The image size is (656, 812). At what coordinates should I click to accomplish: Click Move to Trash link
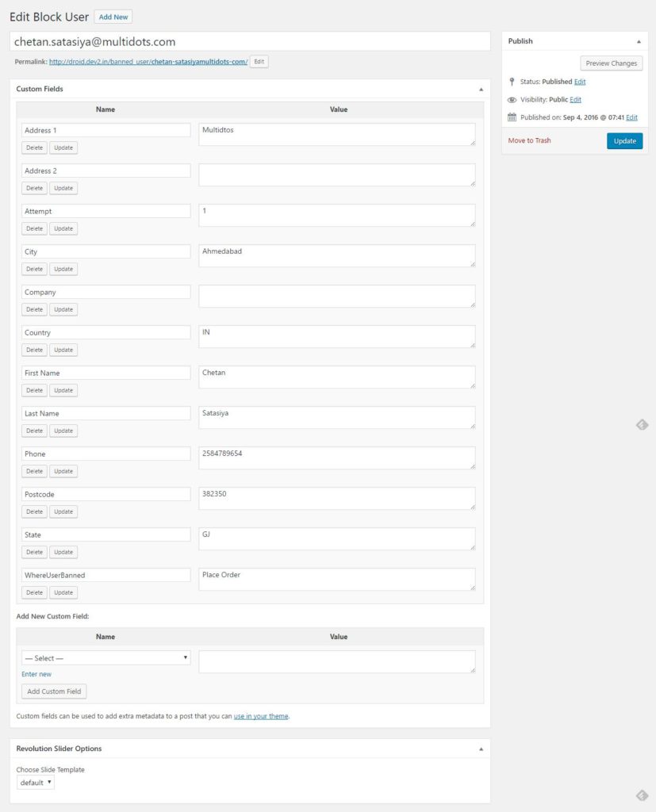[529, 140]
